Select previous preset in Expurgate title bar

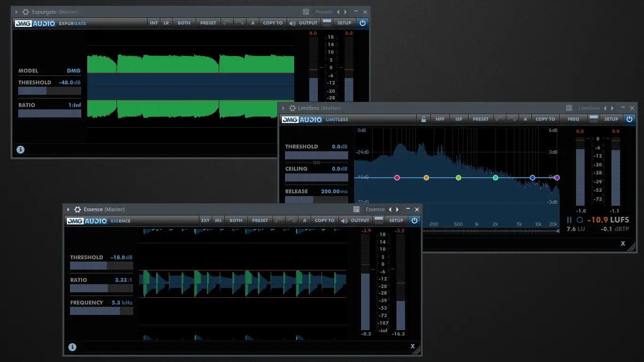338,12
